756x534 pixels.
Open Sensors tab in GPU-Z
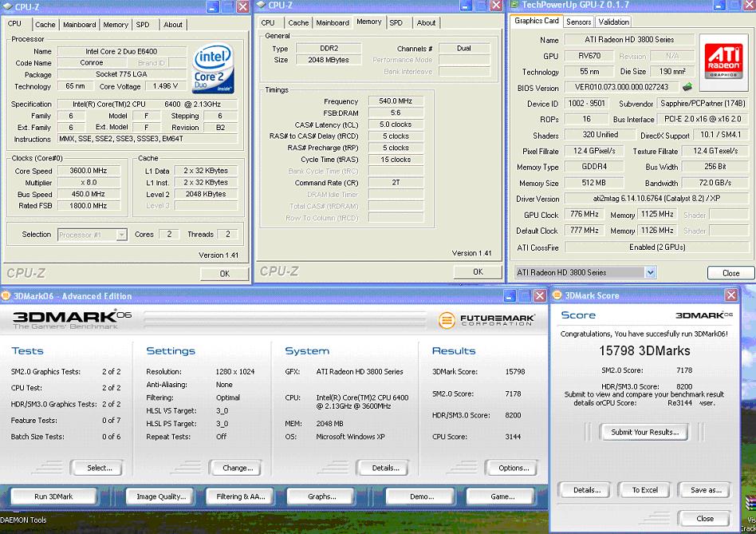[579, 22]
